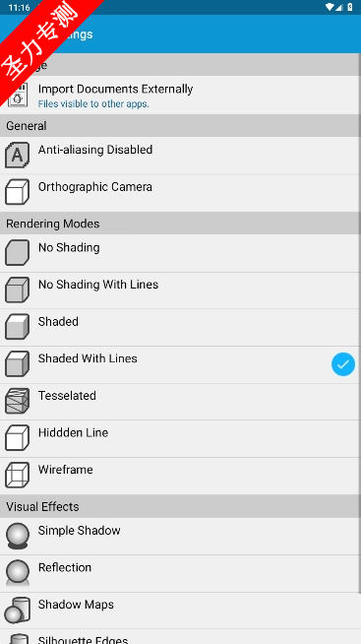Select the Shaded cube icon
361x644 pixels.
coord(18,327)
